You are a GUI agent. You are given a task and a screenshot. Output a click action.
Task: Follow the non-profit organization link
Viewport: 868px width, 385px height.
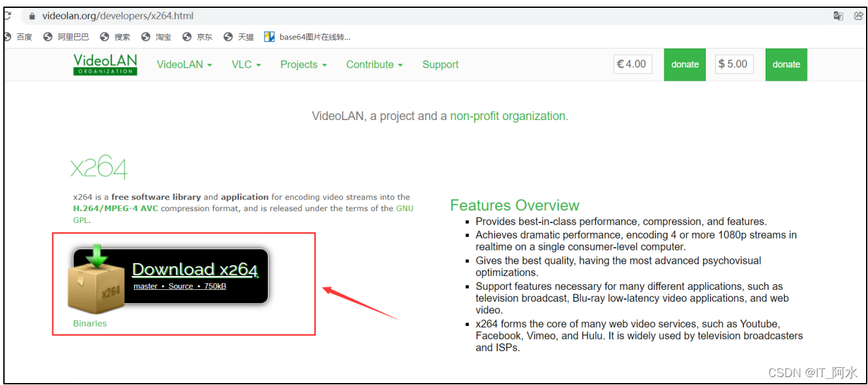[509, 116]
